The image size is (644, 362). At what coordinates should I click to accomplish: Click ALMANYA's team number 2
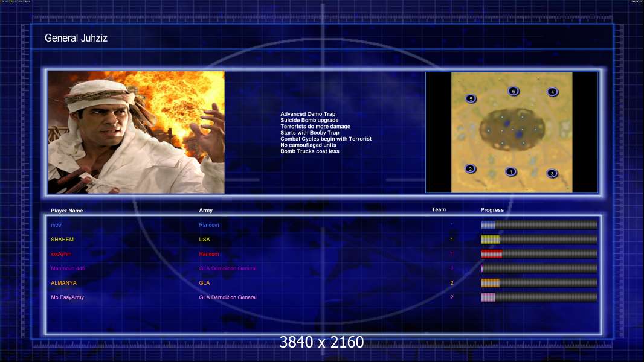[452, 283]
